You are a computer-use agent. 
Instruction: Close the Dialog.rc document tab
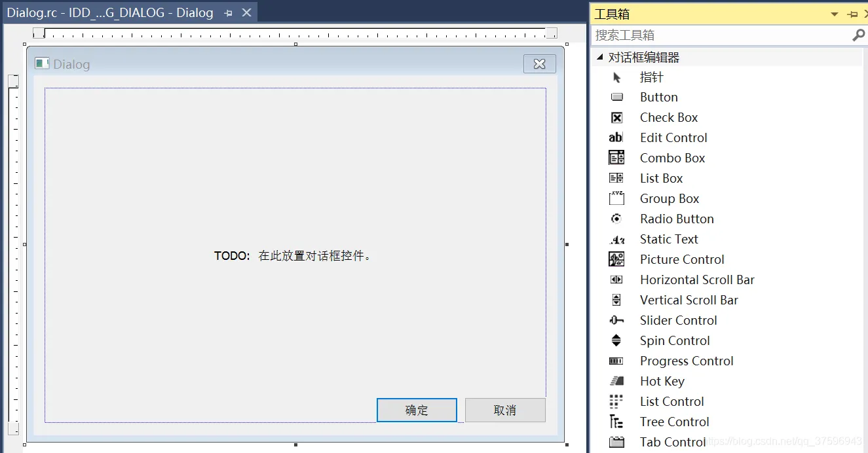pyautogui.click(x=246, y=12)
